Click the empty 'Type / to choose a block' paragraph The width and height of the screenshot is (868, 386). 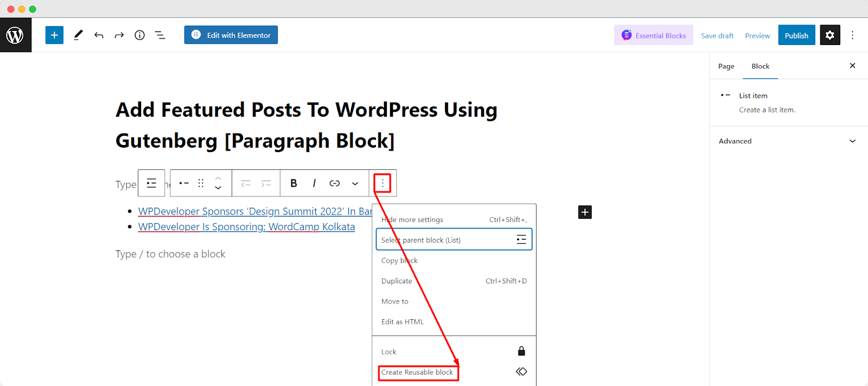(x=170, y=254)
